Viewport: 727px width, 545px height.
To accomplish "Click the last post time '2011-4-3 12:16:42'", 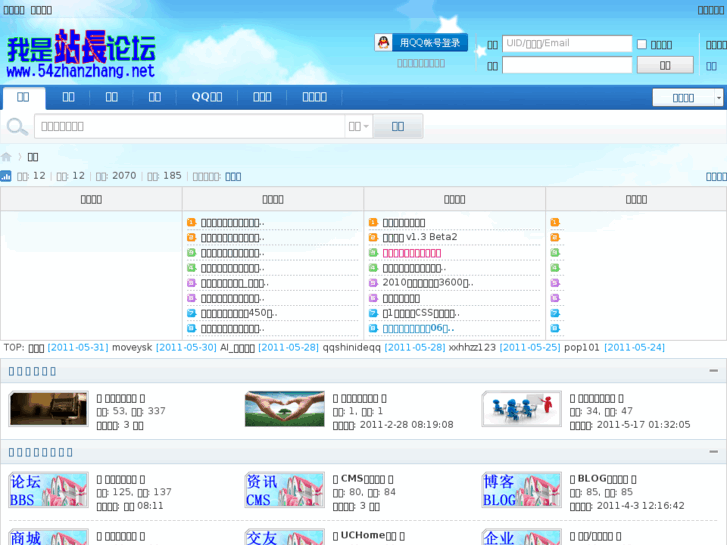I will tap(641, 506).
